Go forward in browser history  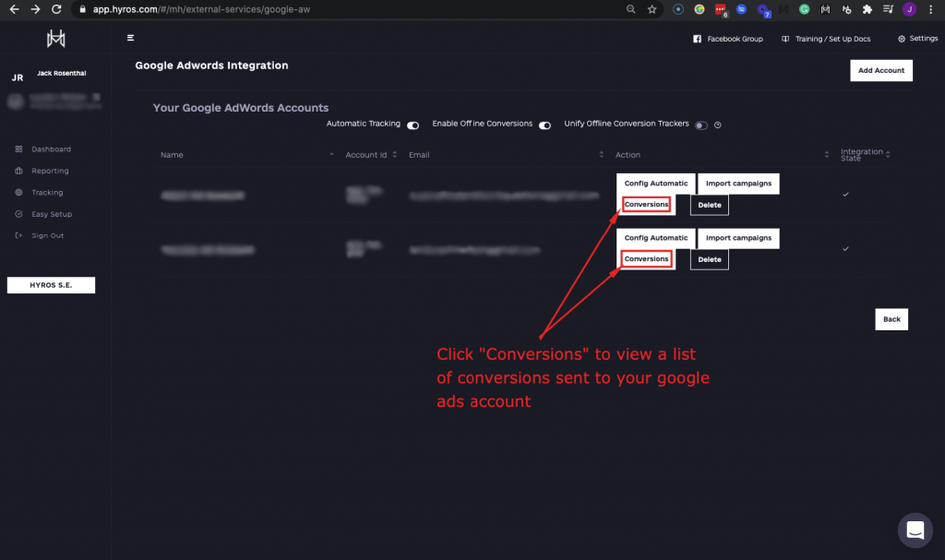(35, 9)
